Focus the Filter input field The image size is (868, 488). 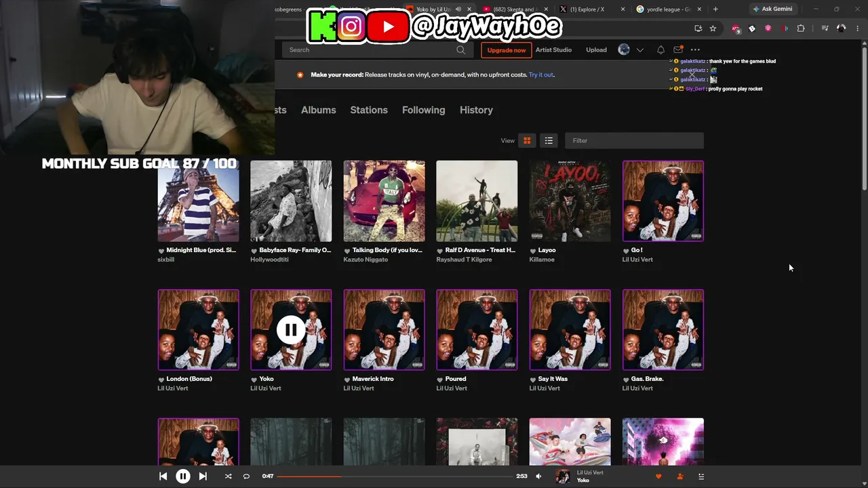point(634,140)
